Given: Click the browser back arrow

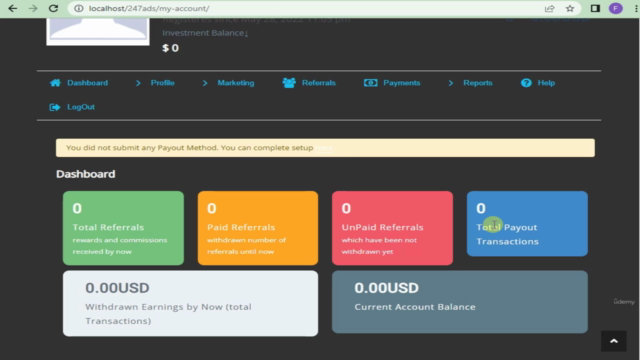Looking at the screenshot, I should point(13,9).
